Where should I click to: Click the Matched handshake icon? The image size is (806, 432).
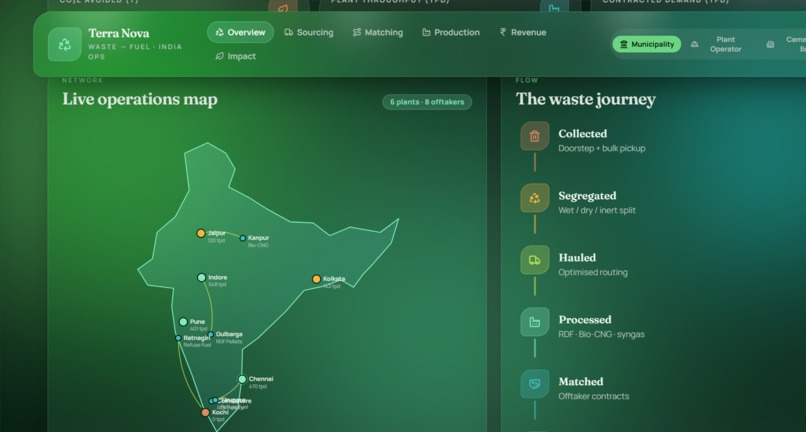pyautogui.click(x=535, y=384)
